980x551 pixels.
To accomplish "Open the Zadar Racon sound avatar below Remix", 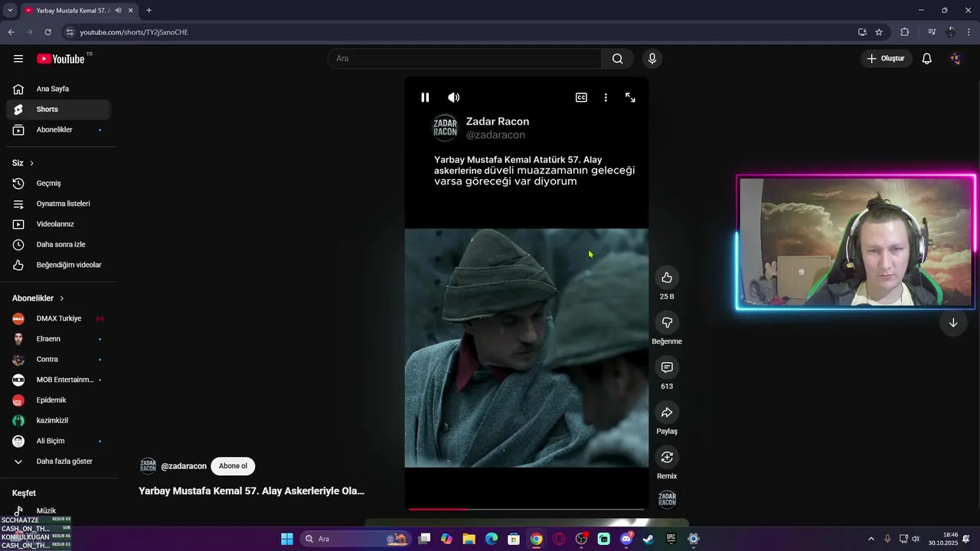I will pos(667,500).
